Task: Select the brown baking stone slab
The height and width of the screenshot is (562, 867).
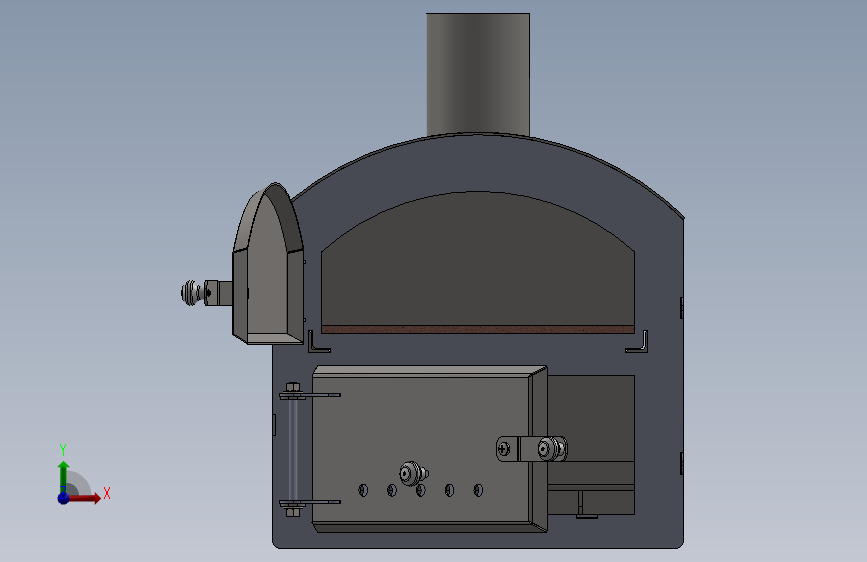Action: [x=478, y=329]
